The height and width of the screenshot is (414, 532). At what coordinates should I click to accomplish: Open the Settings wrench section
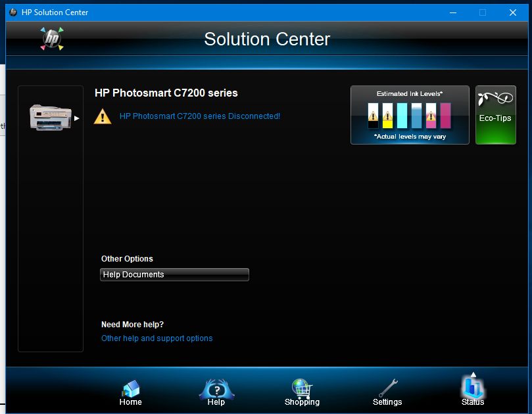[x=387, y=392]
